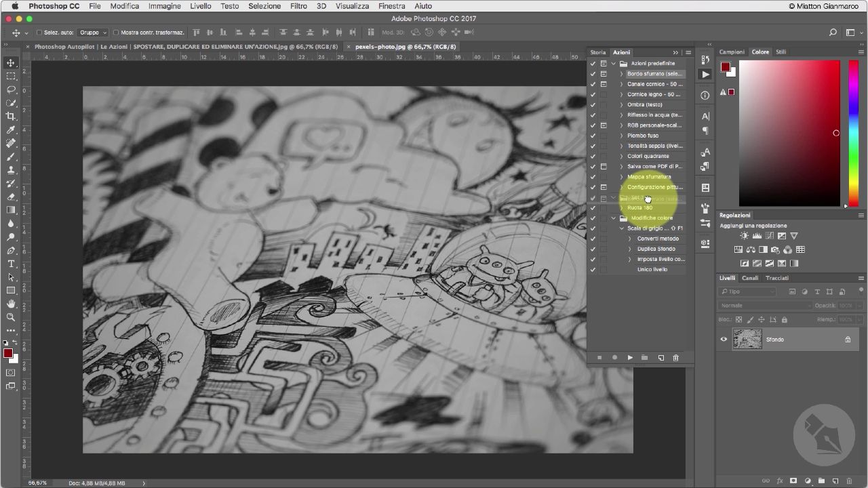Image resolution: width=868 pixels, height=488 pixels.
Task: Open the Normale blend mode dropdown
Action: [764, 306]
